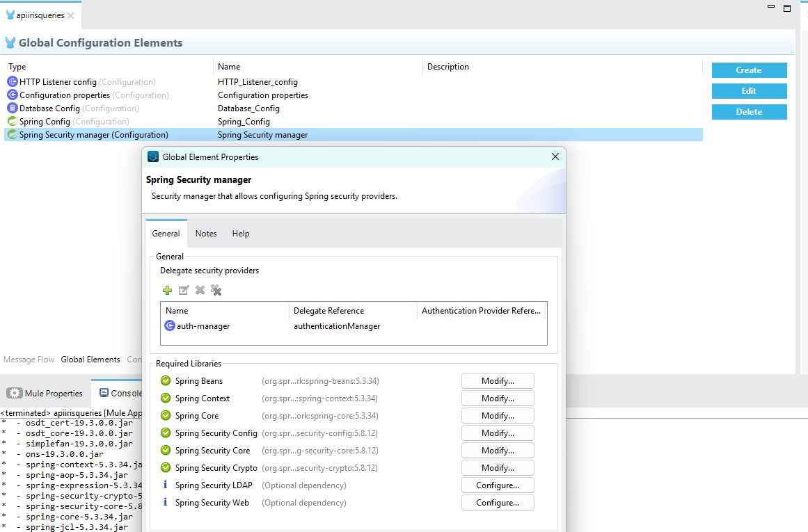
Task: Switch to the Message Flow view
Action: click(29, 360)
